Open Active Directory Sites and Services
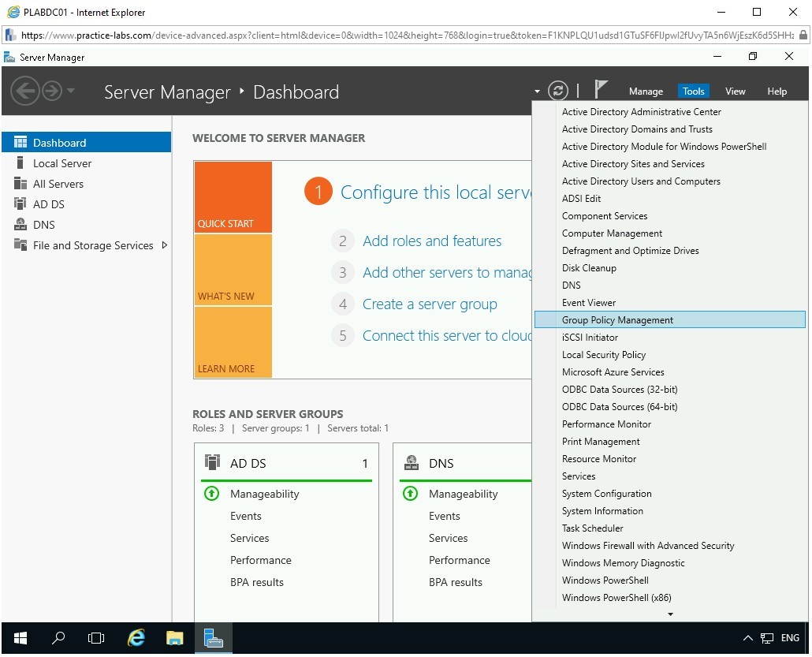Screen dimensions: 812x657 click(x=669, y=164)
